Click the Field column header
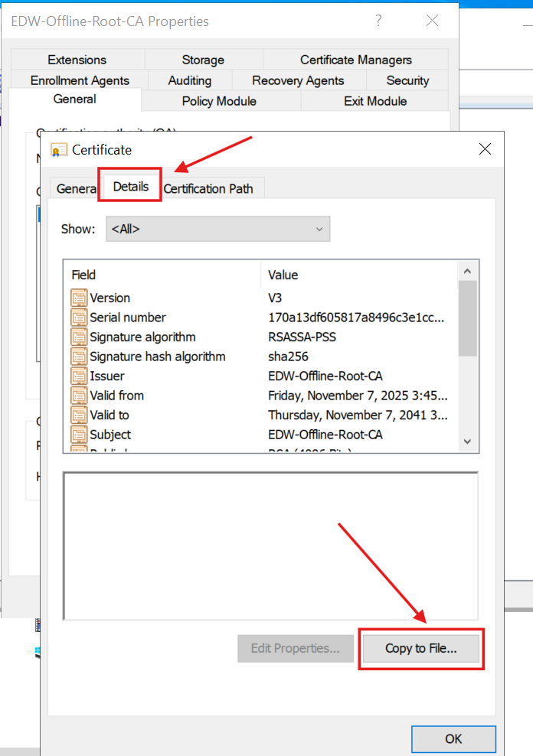 point(162,275)
